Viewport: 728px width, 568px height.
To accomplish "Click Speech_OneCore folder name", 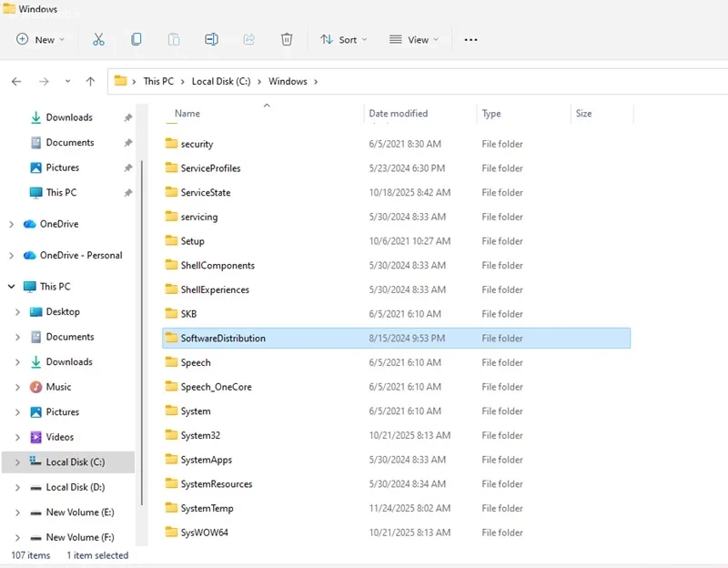I will (216, 388).
